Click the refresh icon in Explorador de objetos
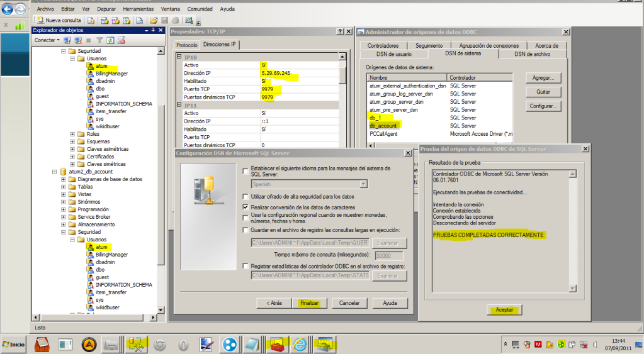644x354 pixels. point(110,40)
